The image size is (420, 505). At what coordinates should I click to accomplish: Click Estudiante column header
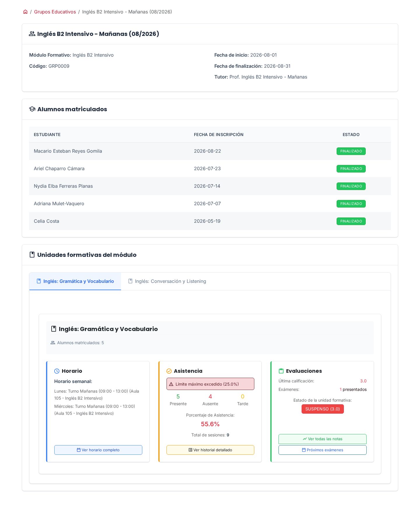point(47,135)
